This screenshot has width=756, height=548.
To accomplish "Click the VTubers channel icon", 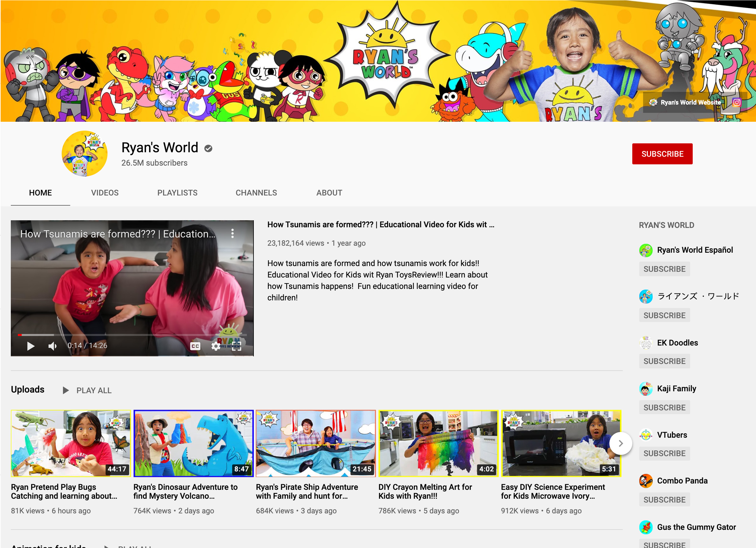I will [x=646, y=435].
